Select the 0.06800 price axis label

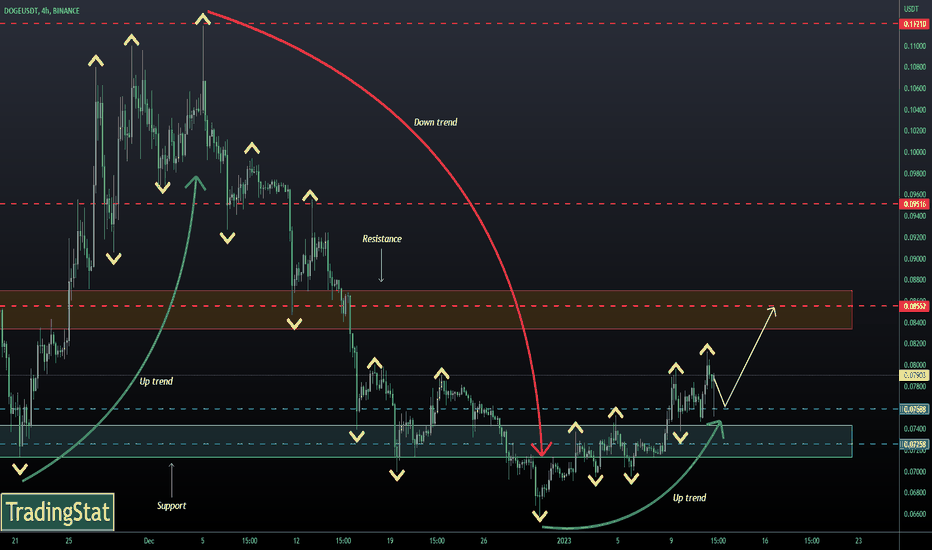click(915, 492)
